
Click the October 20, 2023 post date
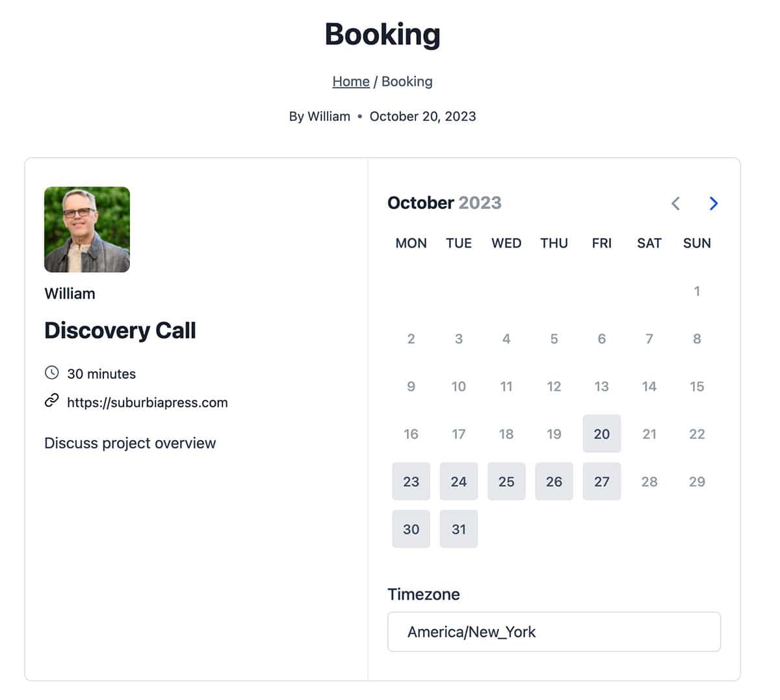423,116
